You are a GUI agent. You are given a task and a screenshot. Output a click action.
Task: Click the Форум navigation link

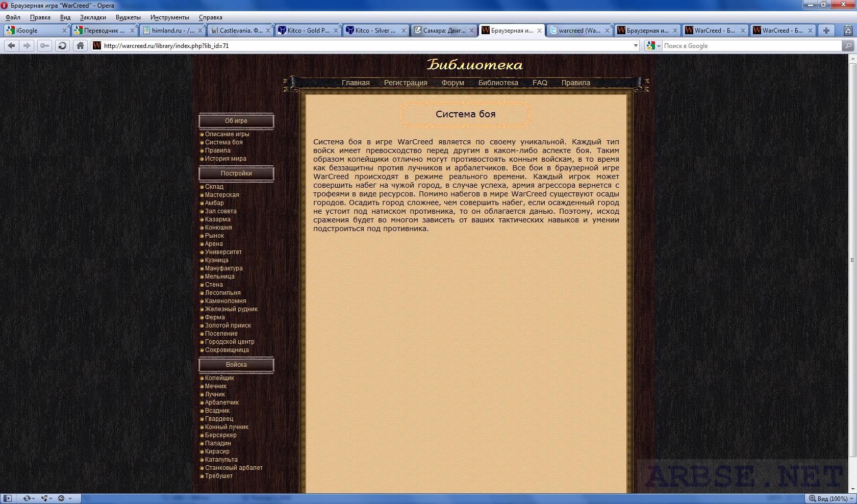(452, 83)
